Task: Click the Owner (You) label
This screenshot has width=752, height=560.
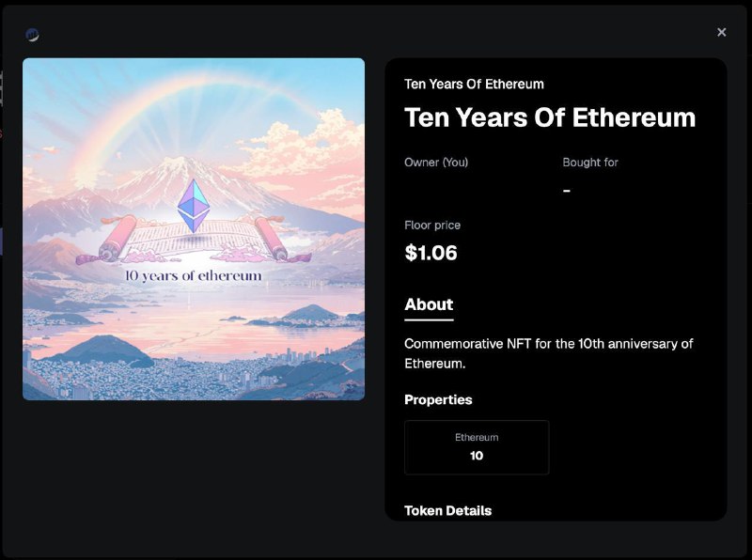Action: click(436, 163)
